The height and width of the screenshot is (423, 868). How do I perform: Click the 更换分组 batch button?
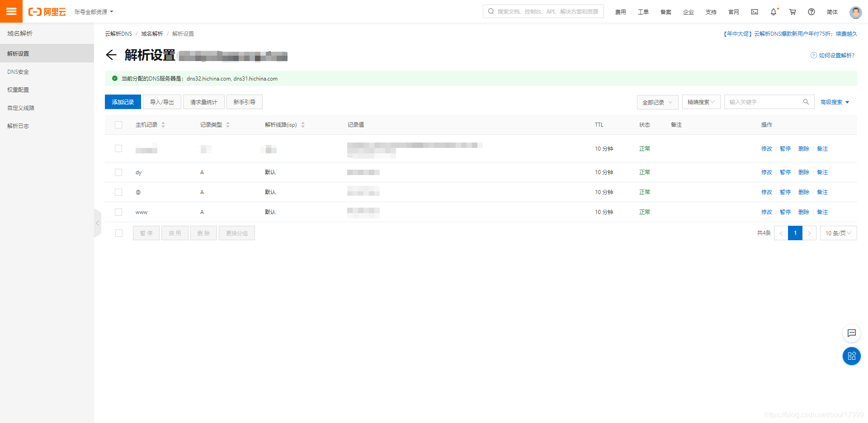pyautogui.click(x=237, y=233)
